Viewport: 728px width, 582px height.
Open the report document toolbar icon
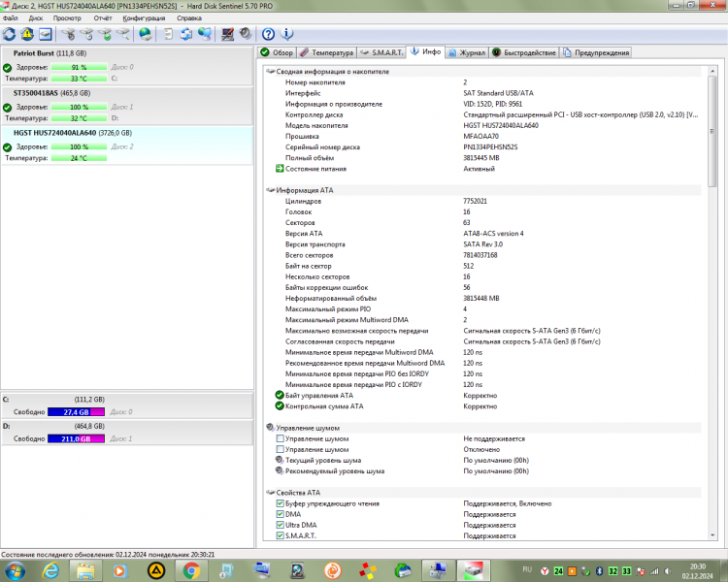[168, 34]
